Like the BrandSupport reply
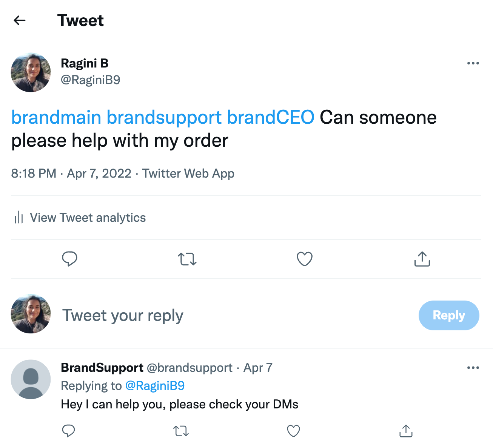 point(293,431)
